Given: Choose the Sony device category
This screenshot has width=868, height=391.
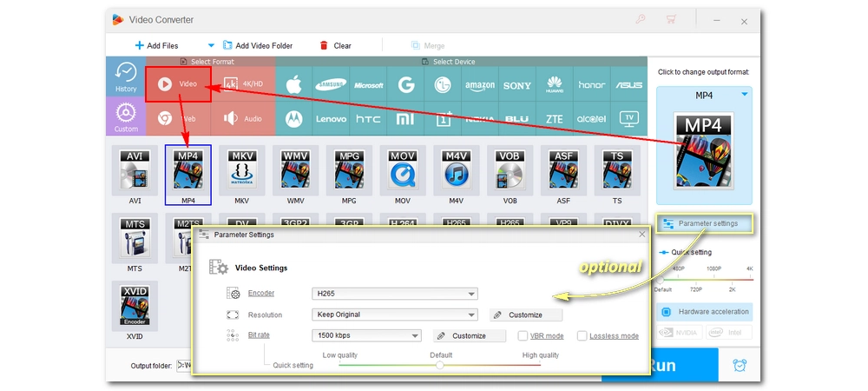Looking at the screenshot, I should tap(517, 85).
